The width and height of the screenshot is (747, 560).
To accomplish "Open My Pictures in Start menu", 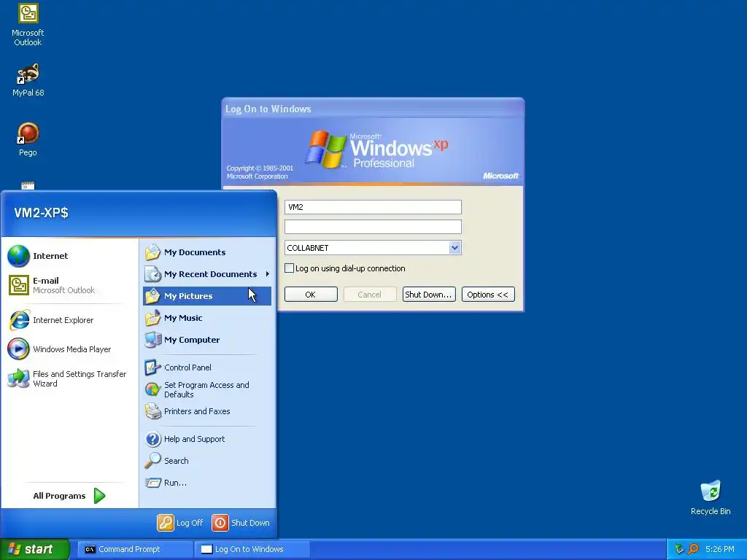I will (x=206, y=296).
